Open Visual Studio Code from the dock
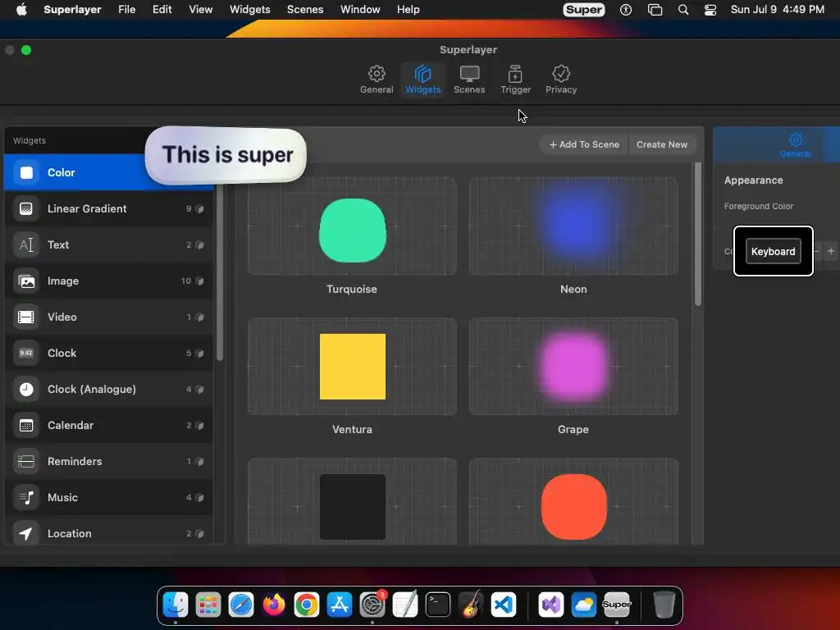 point(504,605)
